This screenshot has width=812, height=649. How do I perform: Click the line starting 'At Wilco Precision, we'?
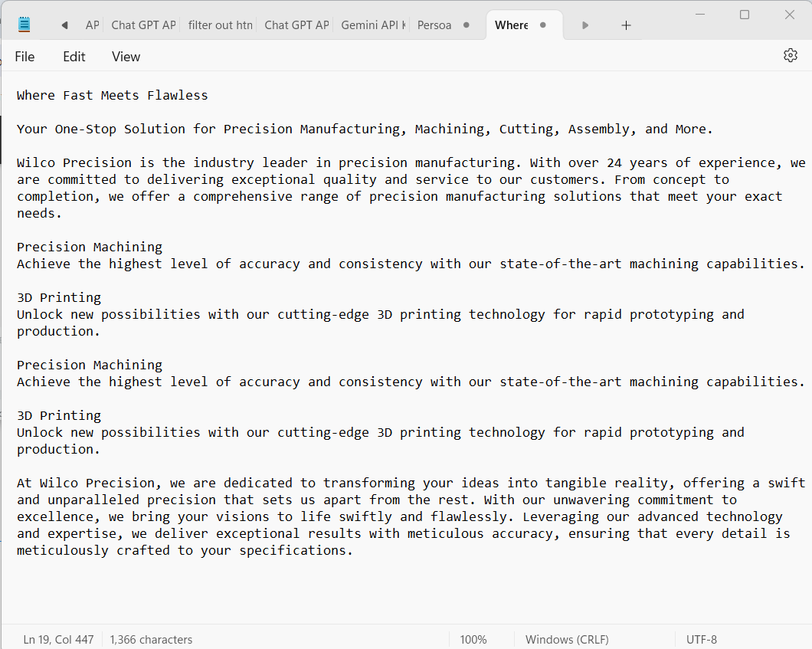(x=411, y=483)
